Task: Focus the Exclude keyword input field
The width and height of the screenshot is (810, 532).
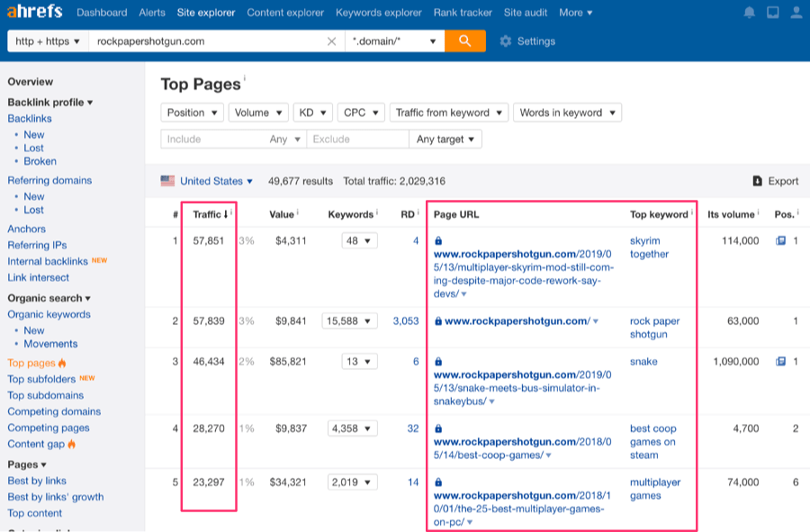Action: tap(357, 139)
